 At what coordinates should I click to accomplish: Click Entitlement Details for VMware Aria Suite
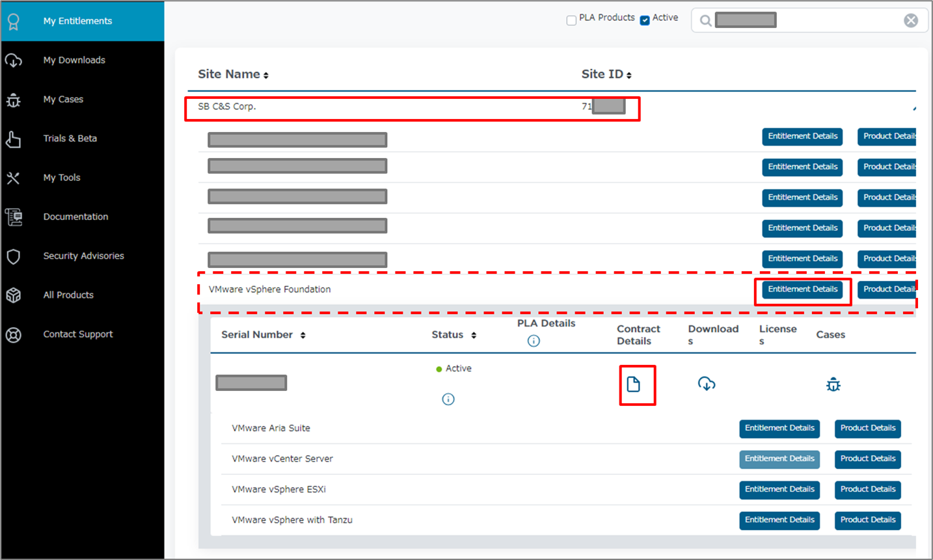tap(779, 429)
